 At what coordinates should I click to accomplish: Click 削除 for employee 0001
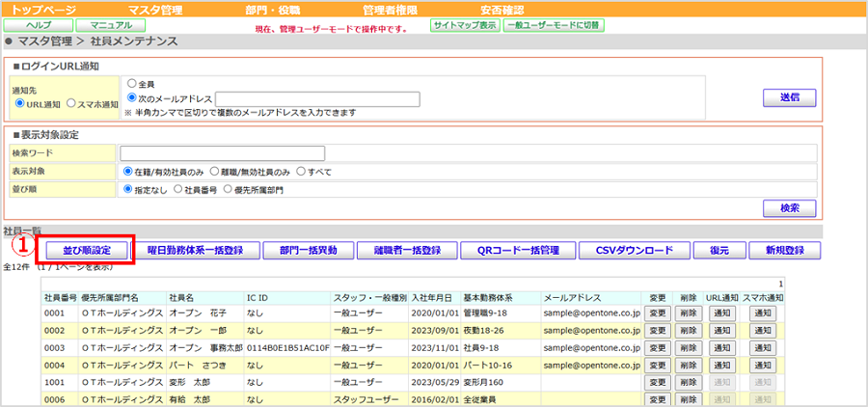688,313
